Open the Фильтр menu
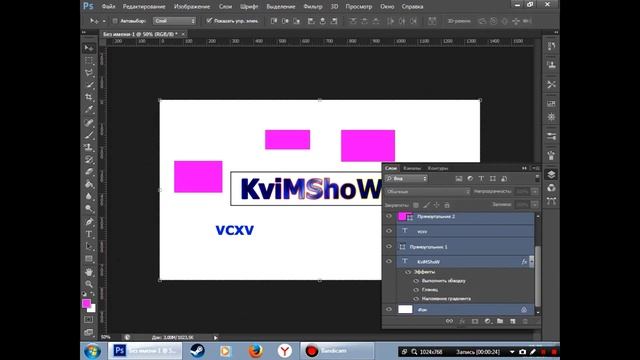The height and width of the screenshot is (360, 640). point(313,7)
